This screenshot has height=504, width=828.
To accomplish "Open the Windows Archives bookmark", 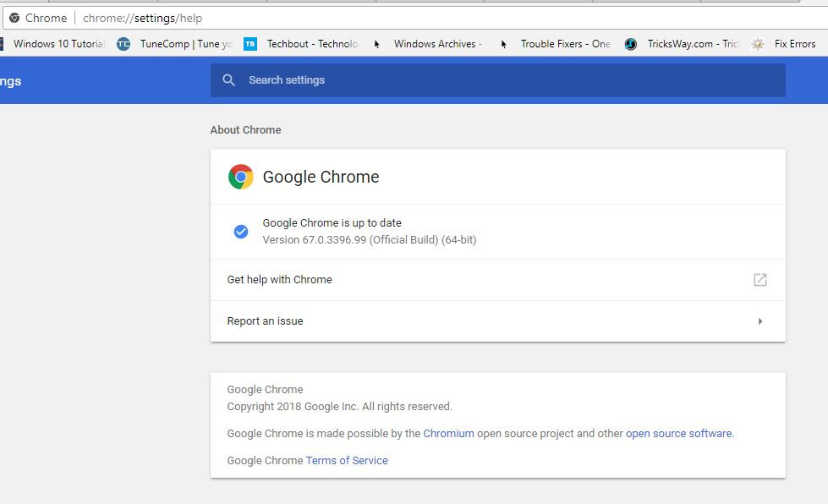I will pyautogui.click(x=438, y=44).
